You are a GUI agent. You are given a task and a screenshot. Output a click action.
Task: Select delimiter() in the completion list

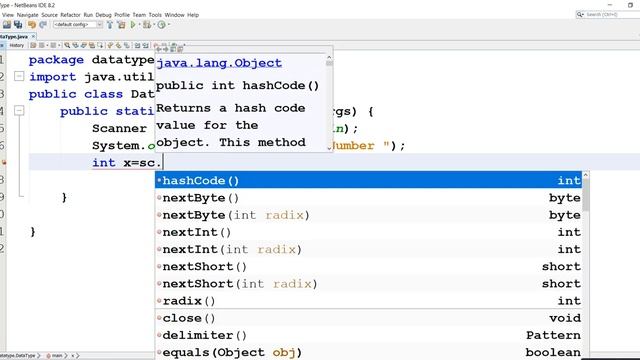click(369, 335)
